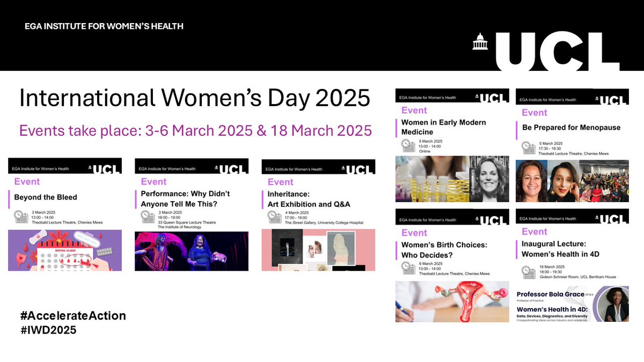Click the 'Beyond the Bleed' event title
The height and width of the screenshot is (362, 644).
[46, 197]
